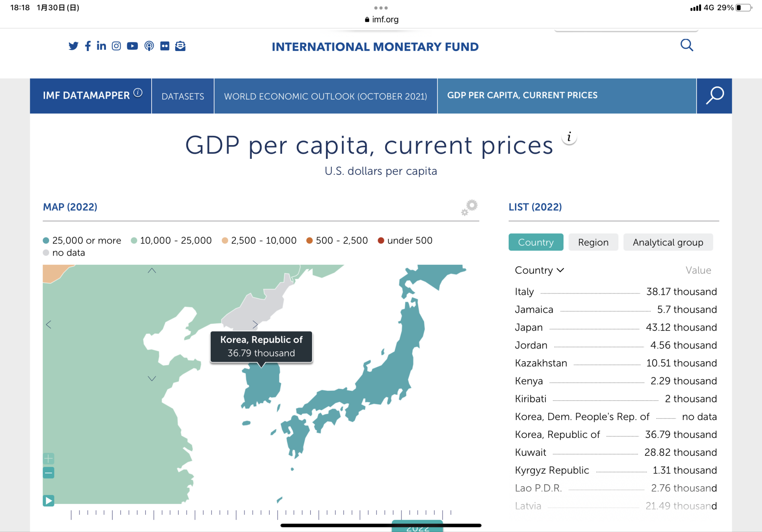Click the International Monetary Fund title link
The height and width of the screenshot is (532, 762).
(375, 46)
